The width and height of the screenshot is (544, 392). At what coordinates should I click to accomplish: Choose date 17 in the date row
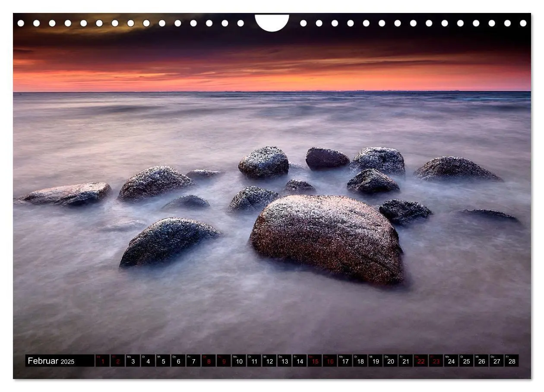click(x=345, y=361)
